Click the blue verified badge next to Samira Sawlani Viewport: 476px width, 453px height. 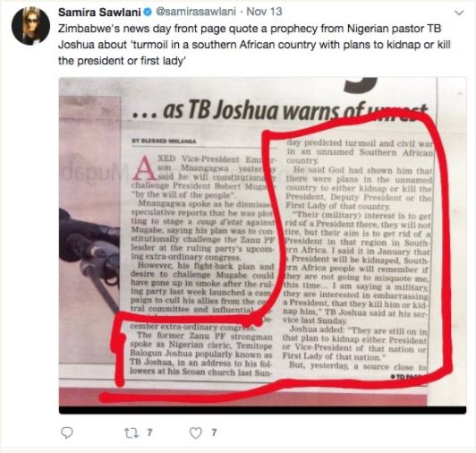148,13
